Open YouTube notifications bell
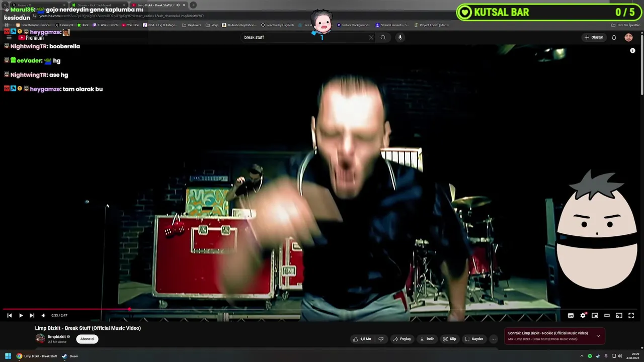Viewport: 644px width, 362px height. coord(614,37)
